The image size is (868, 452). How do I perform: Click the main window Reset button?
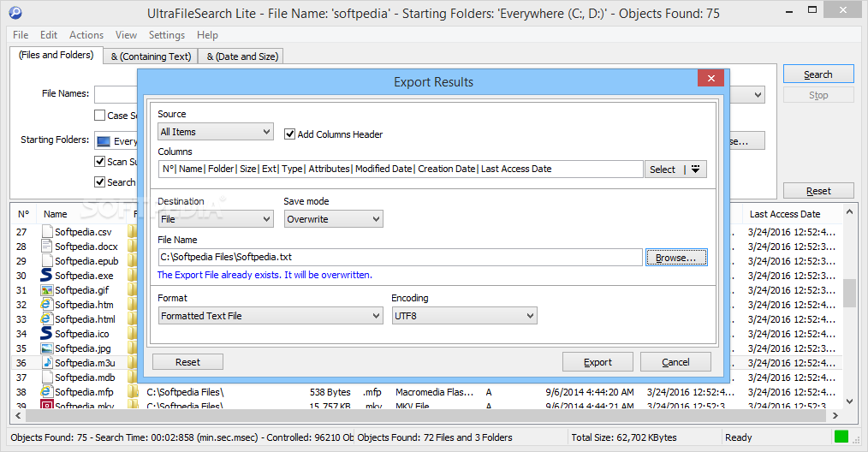[818, 191]
